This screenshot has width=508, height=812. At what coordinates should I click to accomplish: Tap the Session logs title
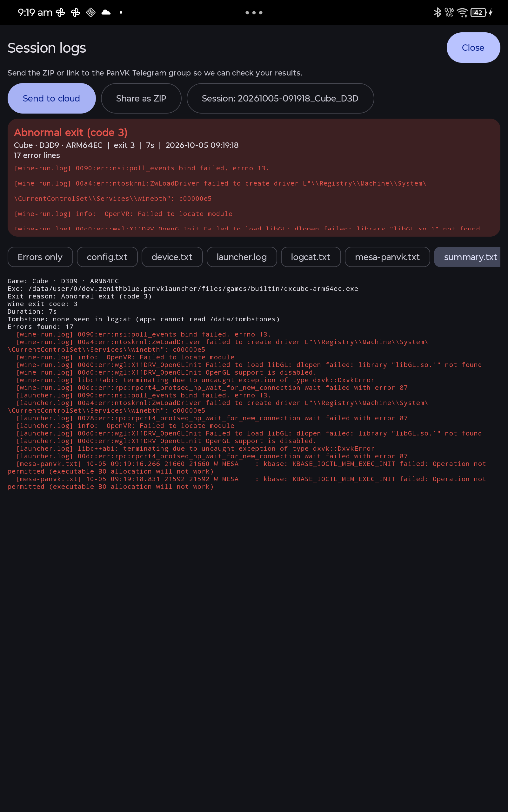[47, 48]
